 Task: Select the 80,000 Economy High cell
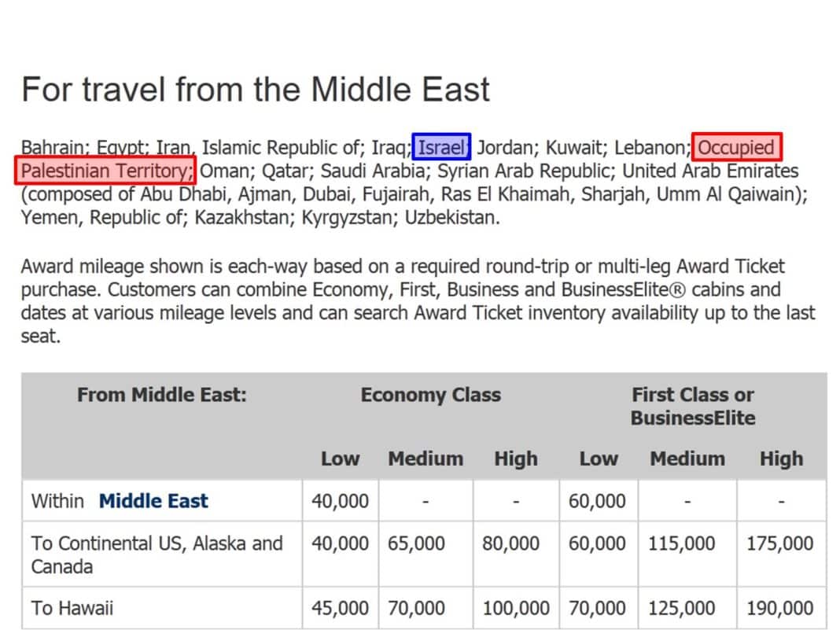[x=510, y=543]
